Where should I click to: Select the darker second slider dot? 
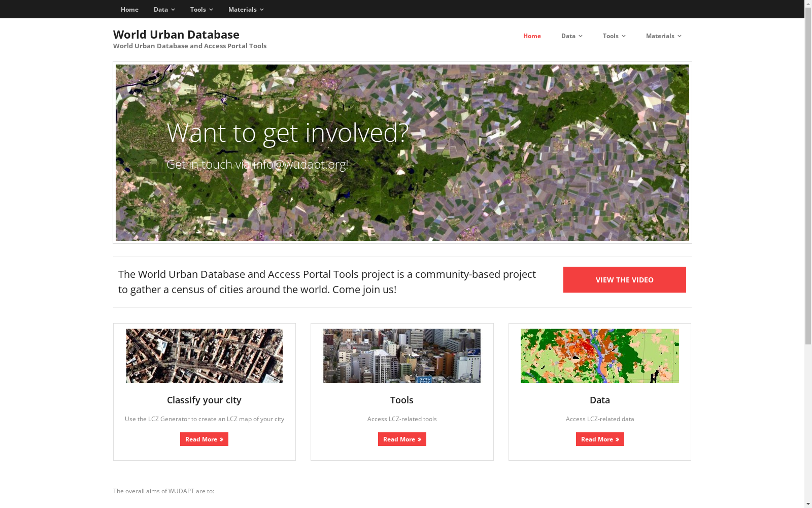[x=408, y=228]
